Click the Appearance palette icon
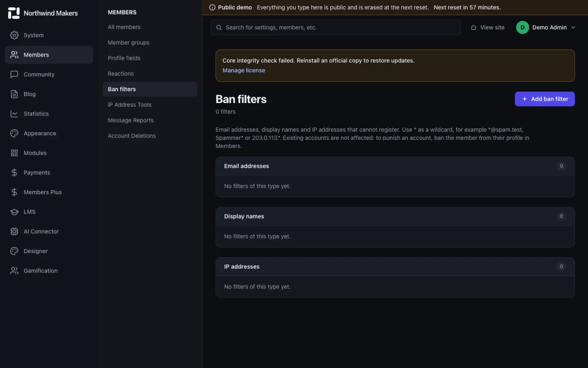The width and height of the screenshot is (588, 368). [14, 133]
